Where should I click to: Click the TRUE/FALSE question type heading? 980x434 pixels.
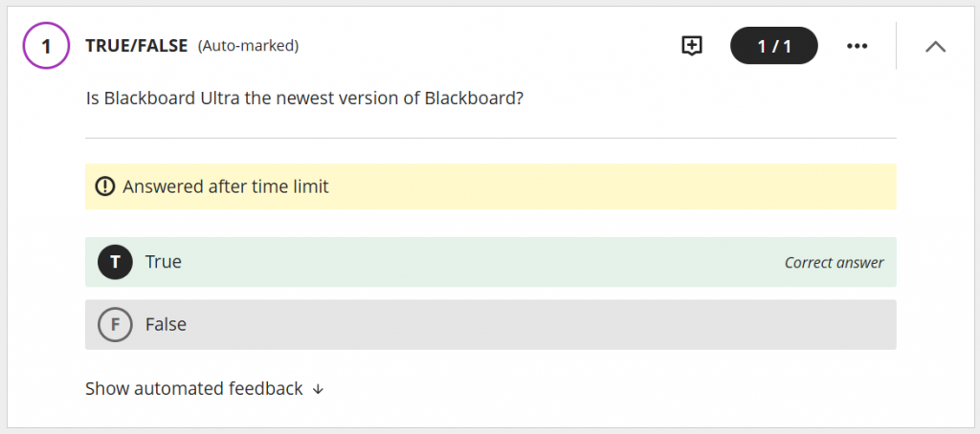[x=136, y=46]
